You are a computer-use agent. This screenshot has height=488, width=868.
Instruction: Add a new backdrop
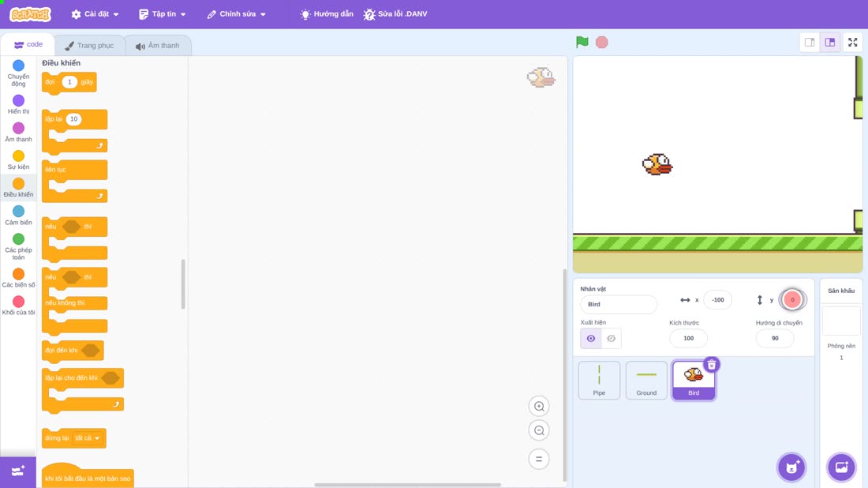coord(841,467)
